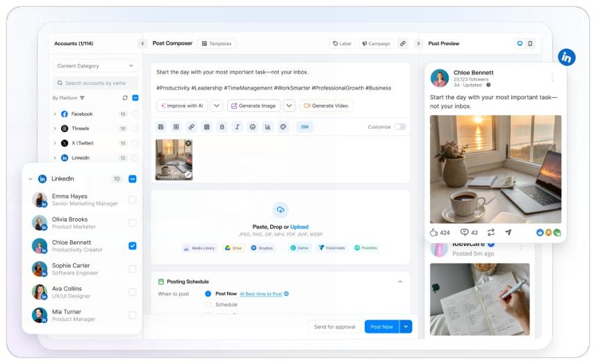Click the refresh accounts icon
The height and width of the screenshot is (364, 596).
[125, 98]
